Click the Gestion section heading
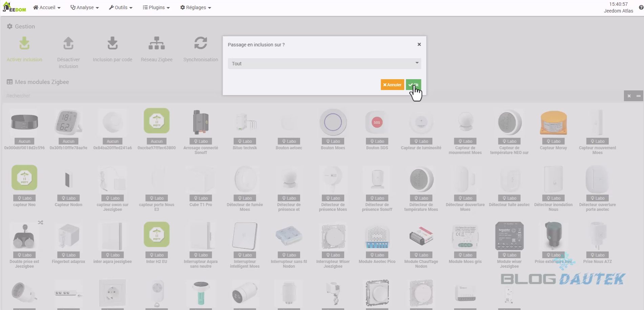This screenshot has width=644, height=310. click(21, 26)
